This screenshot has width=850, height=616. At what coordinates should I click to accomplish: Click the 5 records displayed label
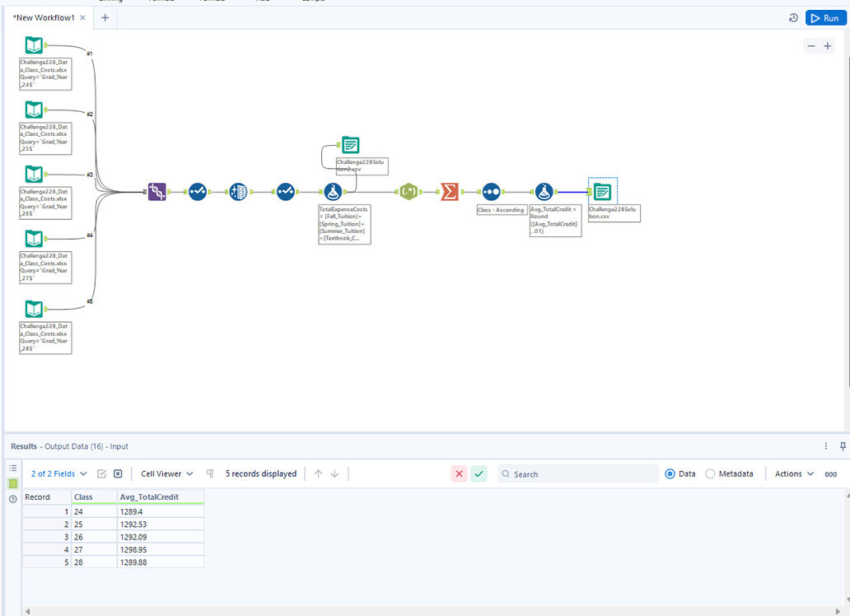[261, 474]
